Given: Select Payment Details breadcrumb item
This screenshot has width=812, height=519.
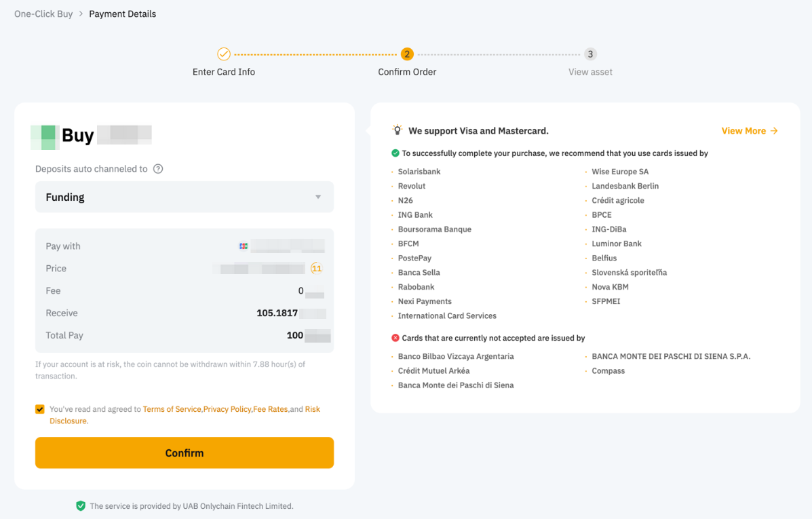Looking at the screenshot, I should point(122,14).
